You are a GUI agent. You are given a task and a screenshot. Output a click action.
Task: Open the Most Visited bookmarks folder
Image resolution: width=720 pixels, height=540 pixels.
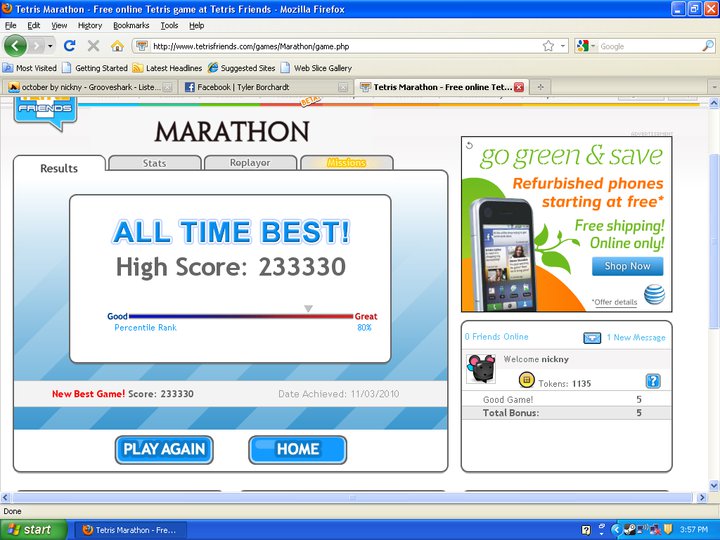(30, 68)
